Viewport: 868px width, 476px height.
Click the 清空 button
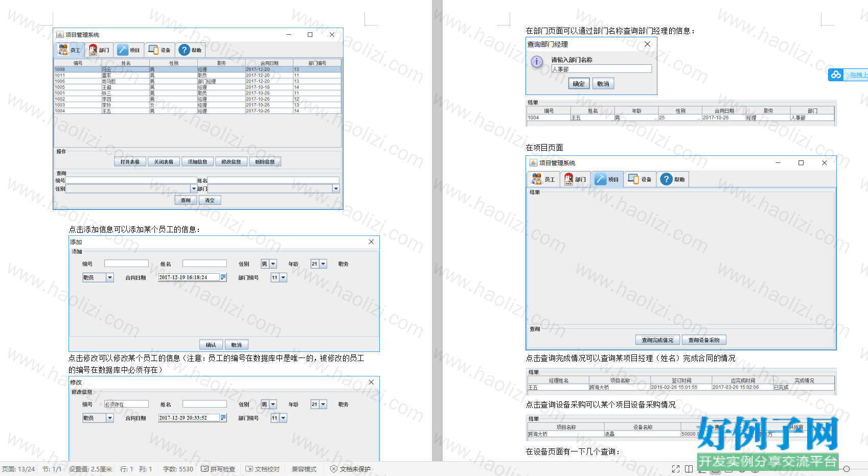point(210,200)
